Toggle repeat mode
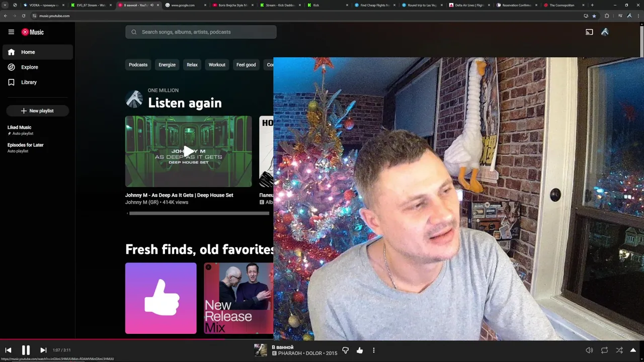This screenshot has height=362, width=644. [x=604, y=350]
